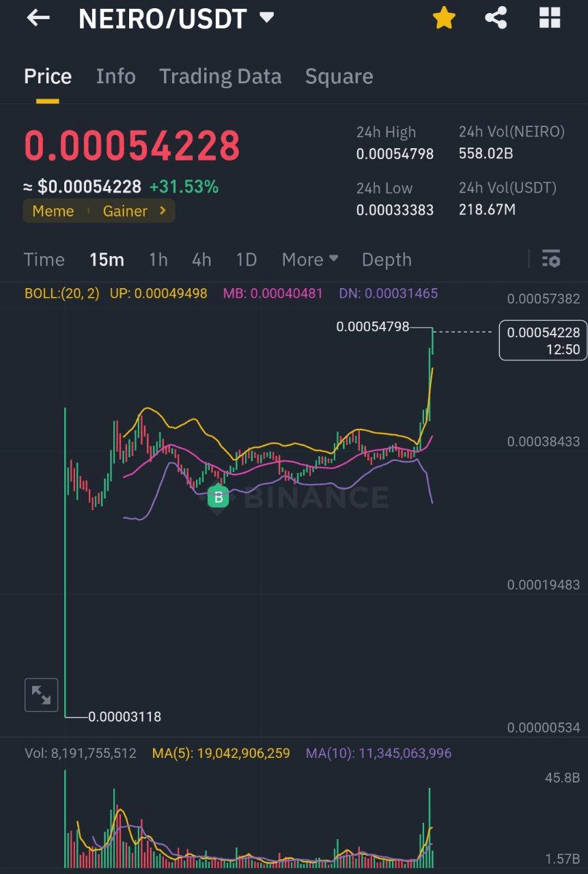Open the grid layout icon
This screenshot has height=874, width=588.
[x=550, y=18]
